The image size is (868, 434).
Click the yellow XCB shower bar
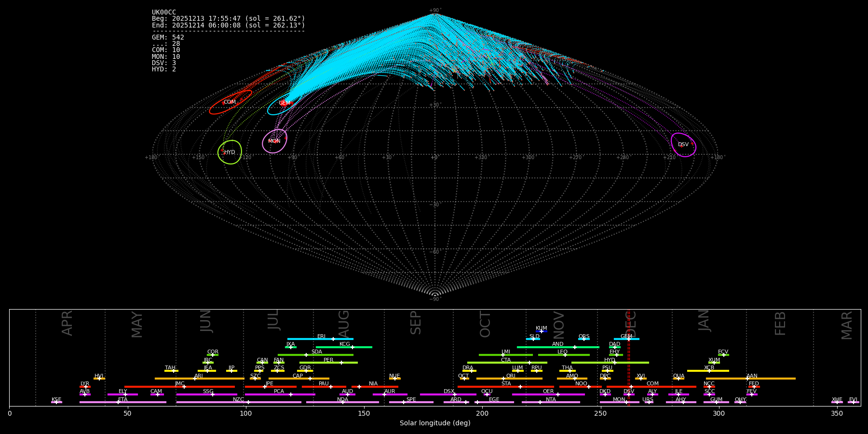708,371
